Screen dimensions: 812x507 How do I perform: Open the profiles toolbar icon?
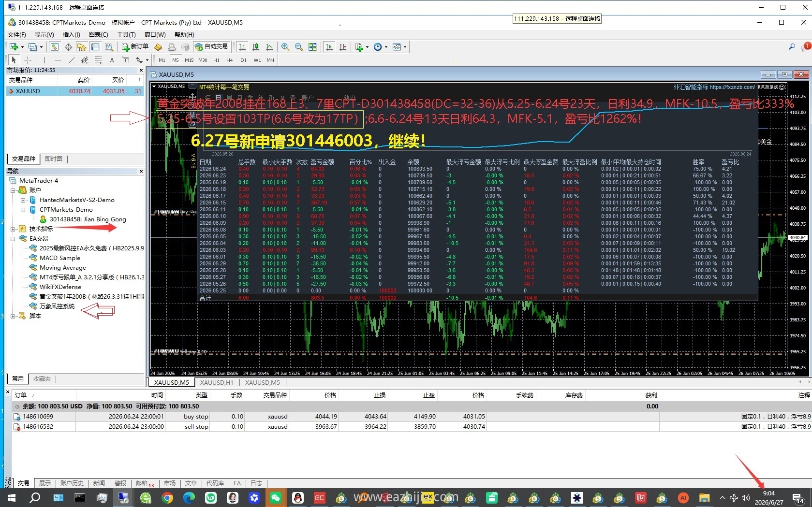pyautogui.click(x=33, y=47)
